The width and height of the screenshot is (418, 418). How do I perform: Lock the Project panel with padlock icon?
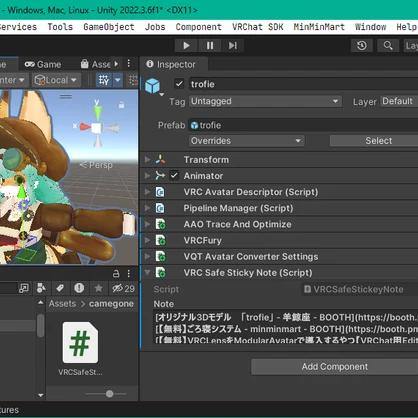pyautogui.click(x=116, y=274)
